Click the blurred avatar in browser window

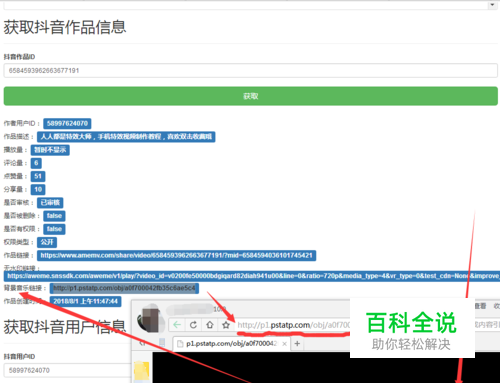tap(151, 319)
